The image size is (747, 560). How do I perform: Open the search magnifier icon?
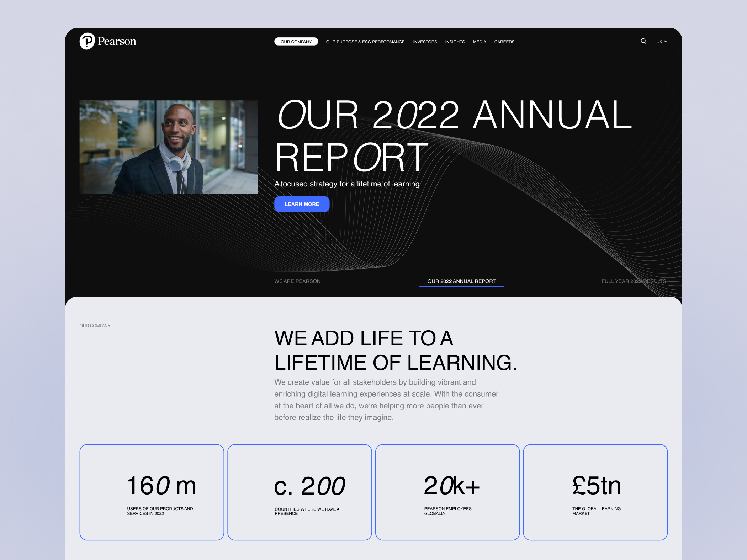(643, 41)
